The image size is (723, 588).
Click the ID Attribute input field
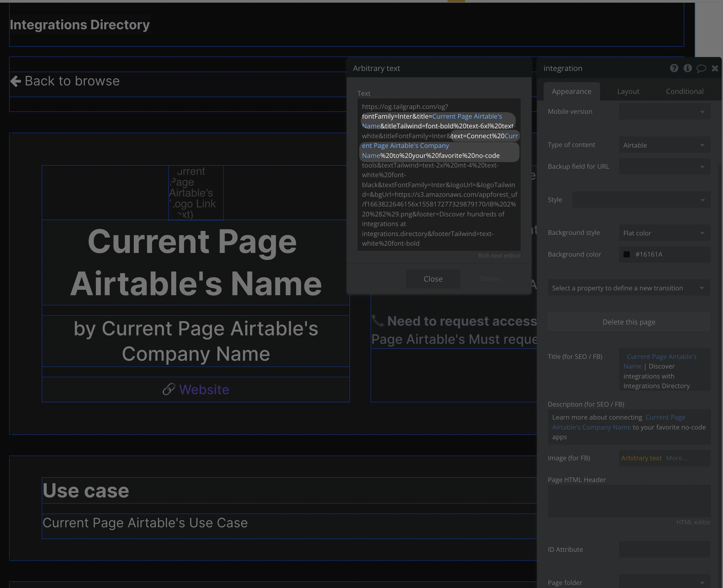[x=664, y=549]
